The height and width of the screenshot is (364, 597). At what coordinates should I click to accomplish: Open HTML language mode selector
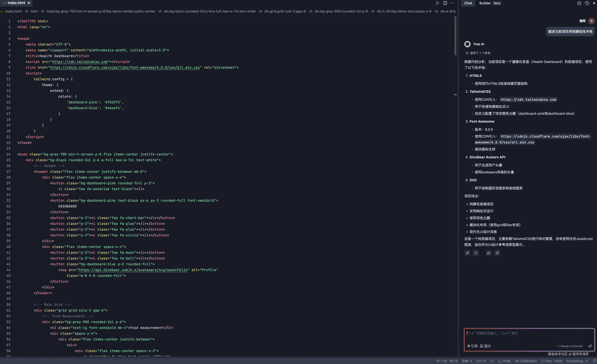[505, 361]
